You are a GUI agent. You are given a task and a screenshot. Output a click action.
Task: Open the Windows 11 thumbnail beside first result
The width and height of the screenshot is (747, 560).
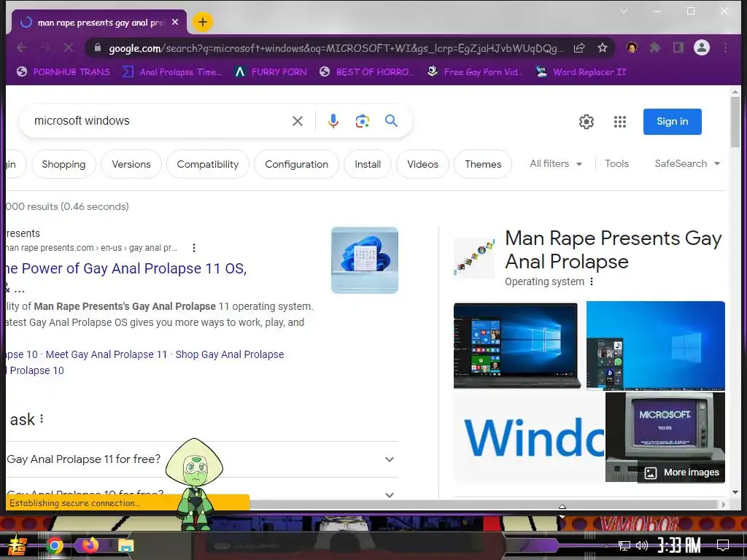click(x=365, y=260)
